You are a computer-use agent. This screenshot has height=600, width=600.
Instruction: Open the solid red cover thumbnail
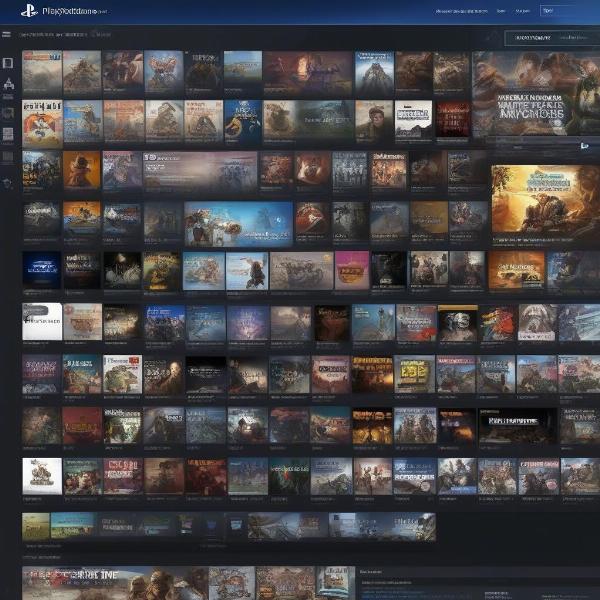82,426
